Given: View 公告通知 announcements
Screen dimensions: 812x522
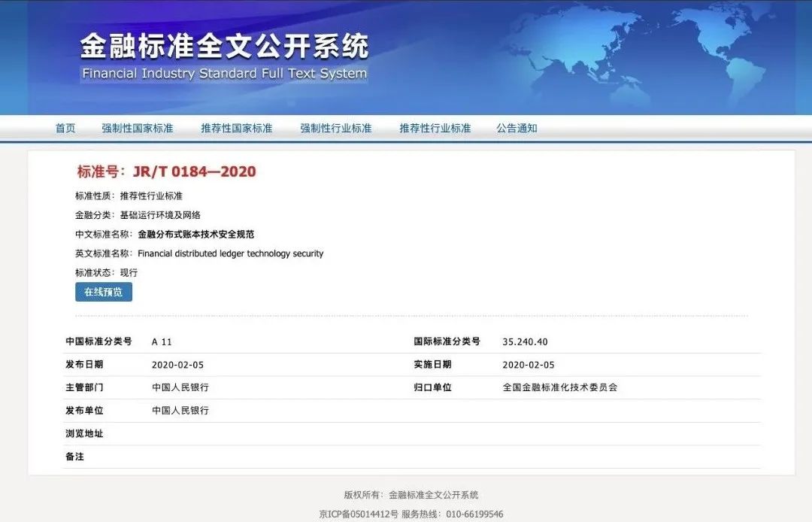Looking at the screenshot, I should [517, 128].
